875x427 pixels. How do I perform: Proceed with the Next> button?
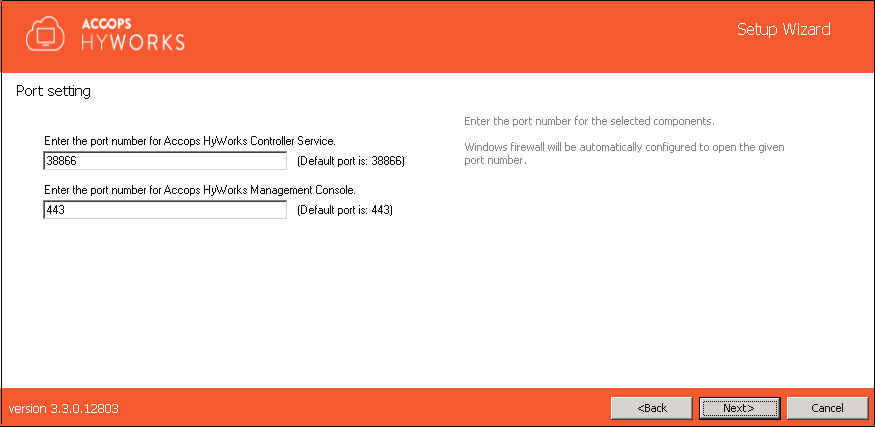(739, 408)
